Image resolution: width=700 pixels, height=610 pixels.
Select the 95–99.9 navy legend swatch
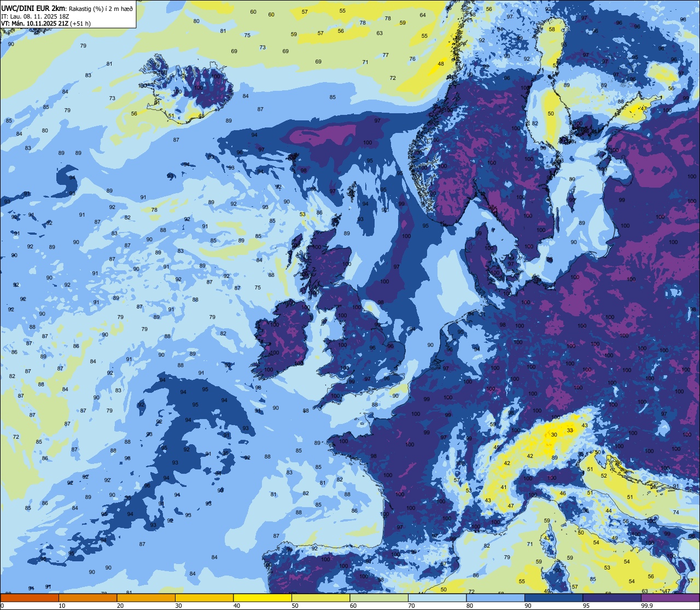click(x=612, y=597)
